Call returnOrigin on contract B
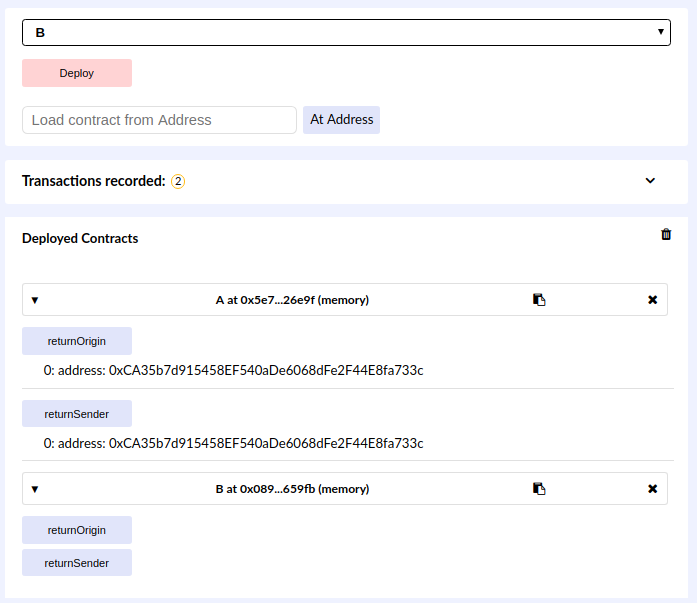697x603 pixels. [x=77, y=530]
